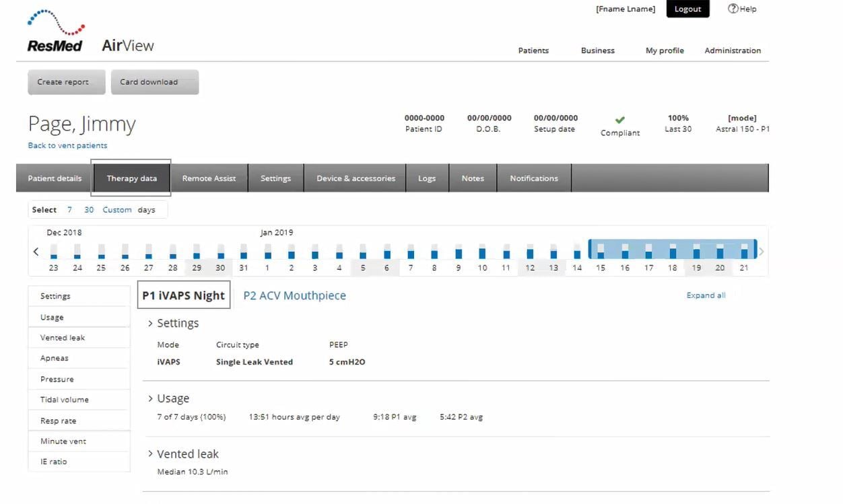The width and height of the screenshot is (843, 504).
Task: Open the Device & accessories tab
Action: tap(356, 178)
